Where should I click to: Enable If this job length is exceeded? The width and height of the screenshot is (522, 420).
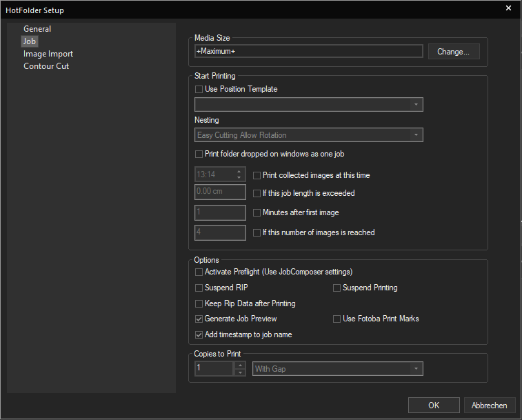pyautogui.click(x=257, y=194)
